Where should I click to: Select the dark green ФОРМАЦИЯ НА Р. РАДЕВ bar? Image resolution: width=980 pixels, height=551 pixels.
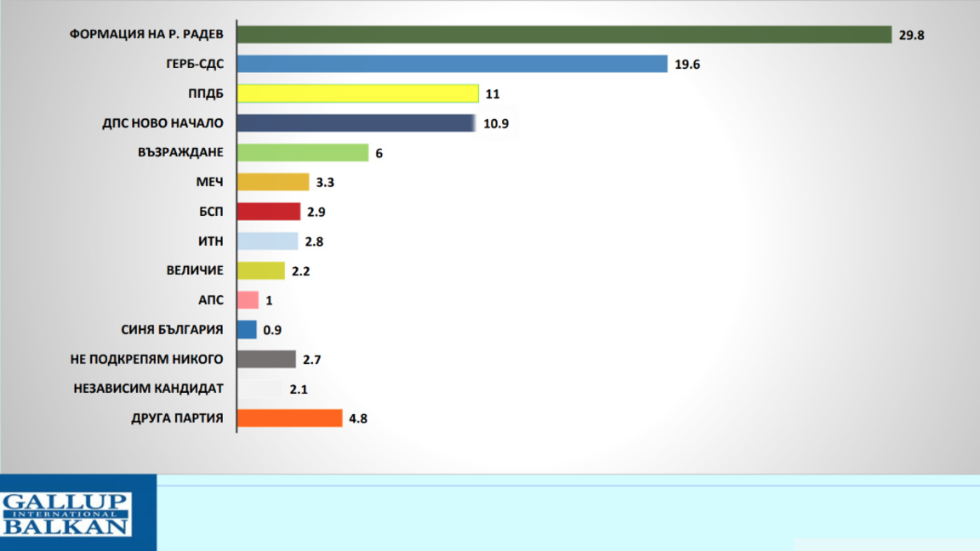point(563,34)
